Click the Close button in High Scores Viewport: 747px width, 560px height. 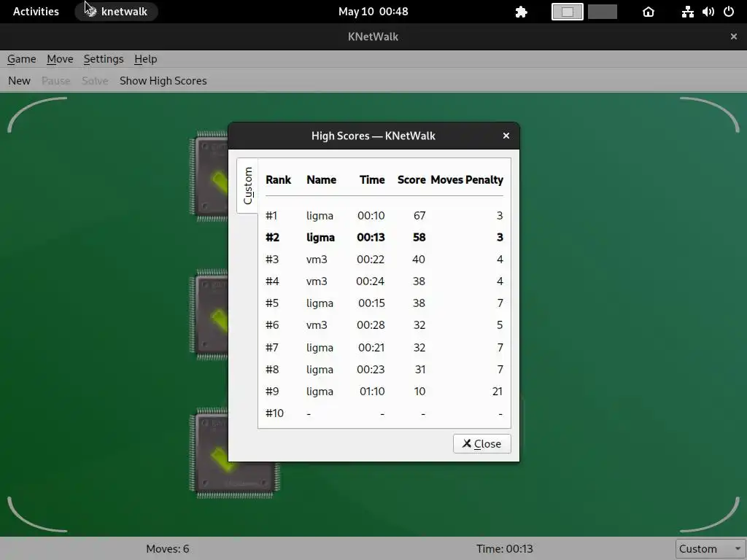481,444
